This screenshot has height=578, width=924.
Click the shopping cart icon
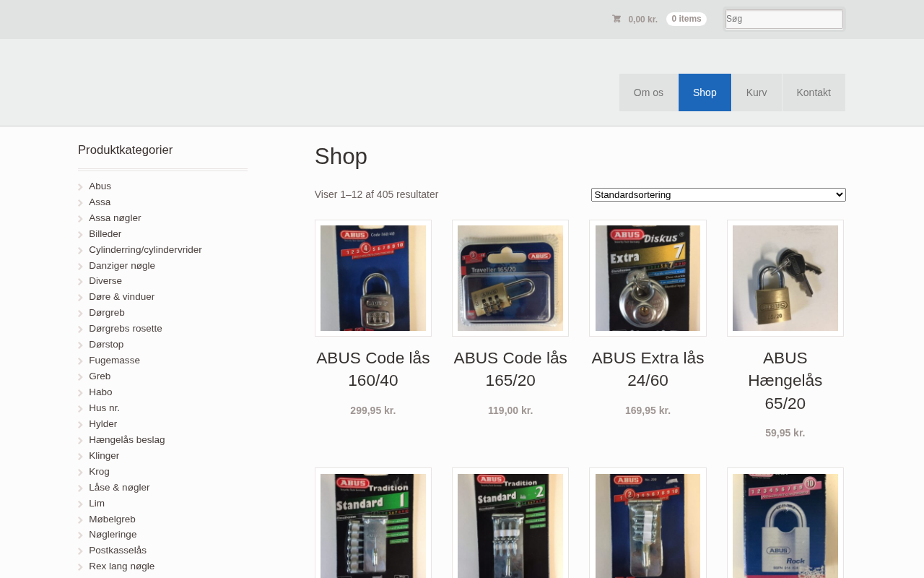[616, 19]
